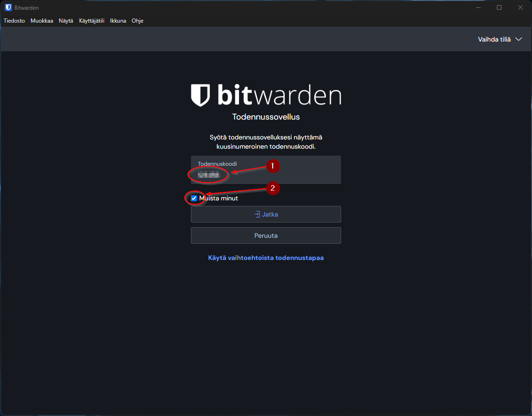Open the Ohje menu
This screenshot has height=416, width=532.
137,21
